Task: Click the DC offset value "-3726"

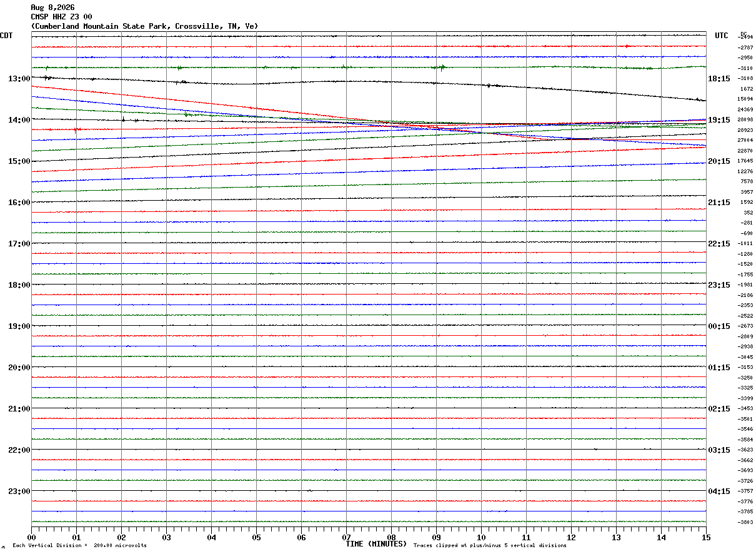Action: 746,481
